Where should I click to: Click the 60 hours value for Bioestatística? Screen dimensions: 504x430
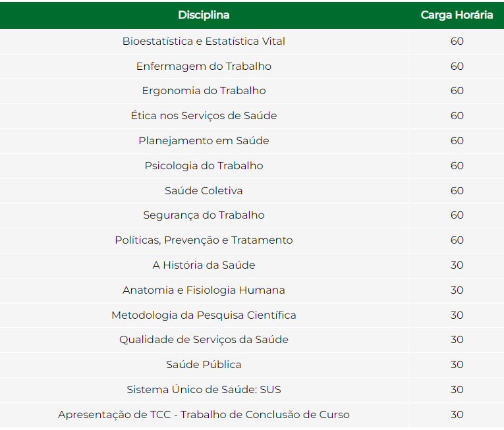[x=457, y=41]
